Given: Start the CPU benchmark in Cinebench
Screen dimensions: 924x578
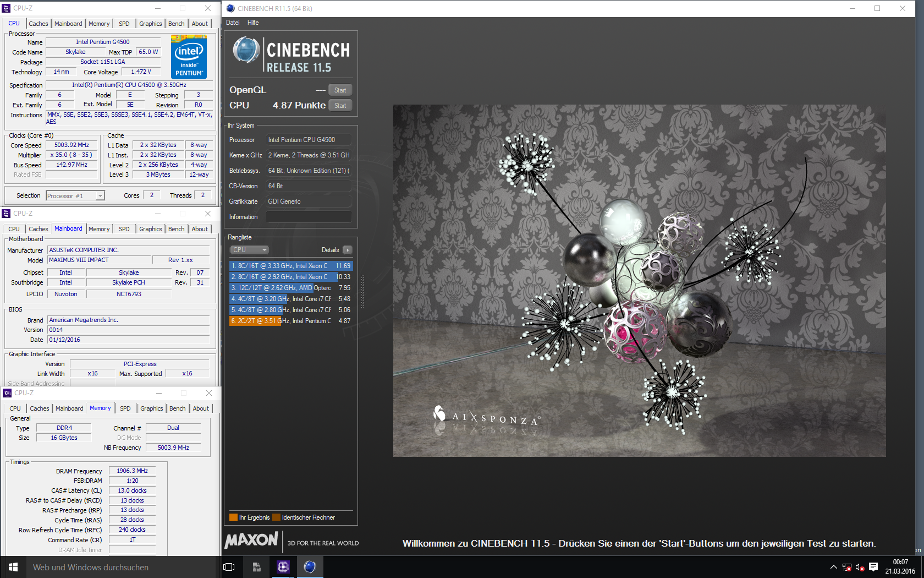Looking at the screenshot, I should coord(340,106).
